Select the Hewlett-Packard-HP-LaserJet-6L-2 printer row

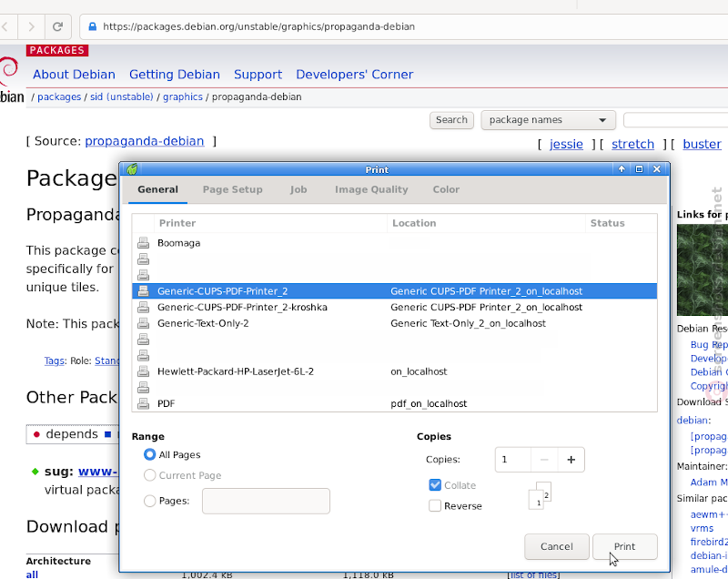click(395, 371)
